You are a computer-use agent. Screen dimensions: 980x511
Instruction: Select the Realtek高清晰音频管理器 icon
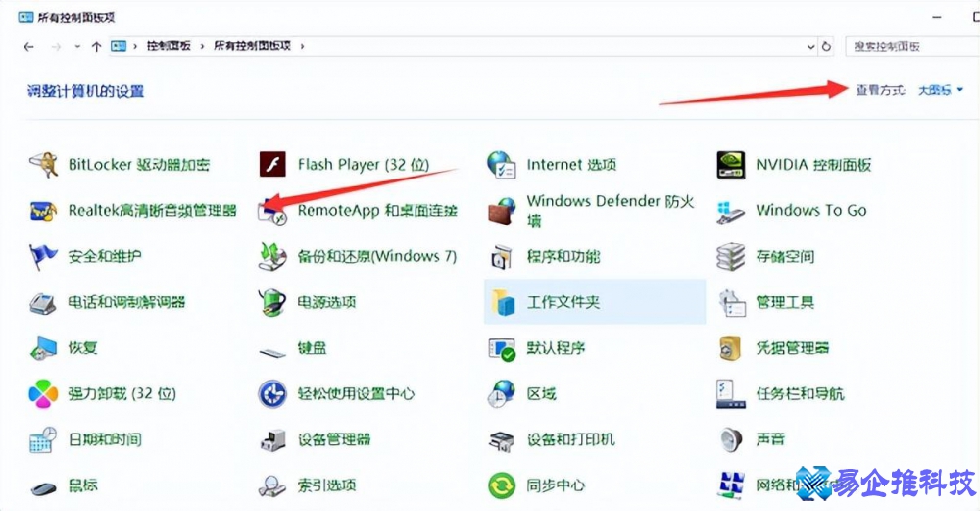coord(44,211)
